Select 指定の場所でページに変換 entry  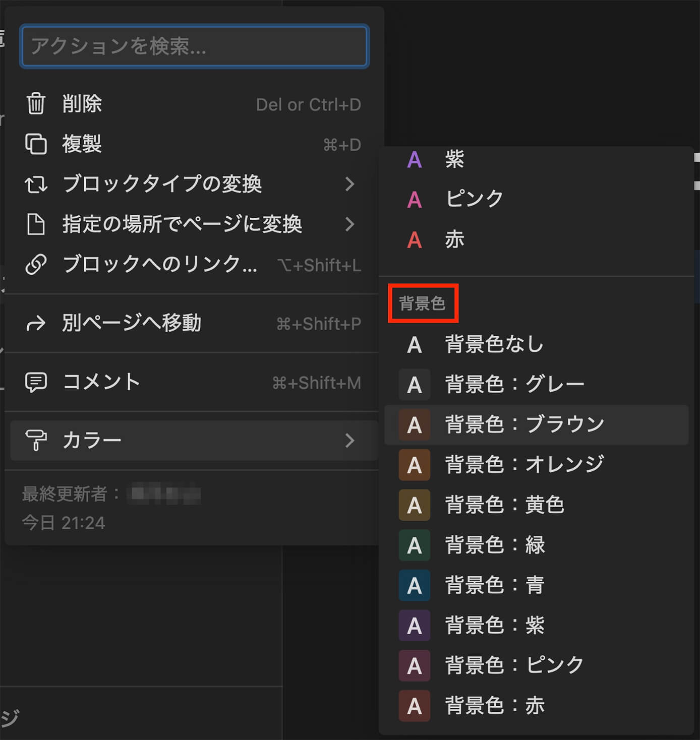(x=193, y=224)
